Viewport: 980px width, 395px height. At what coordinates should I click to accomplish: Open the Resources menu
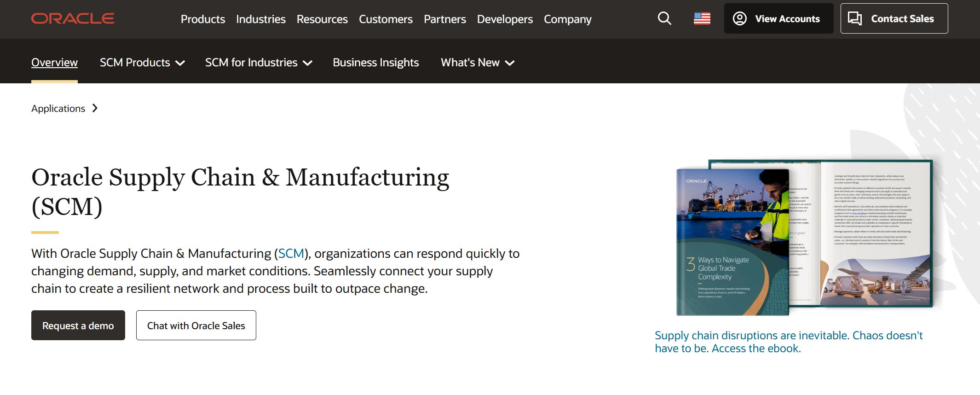point(322,19)
